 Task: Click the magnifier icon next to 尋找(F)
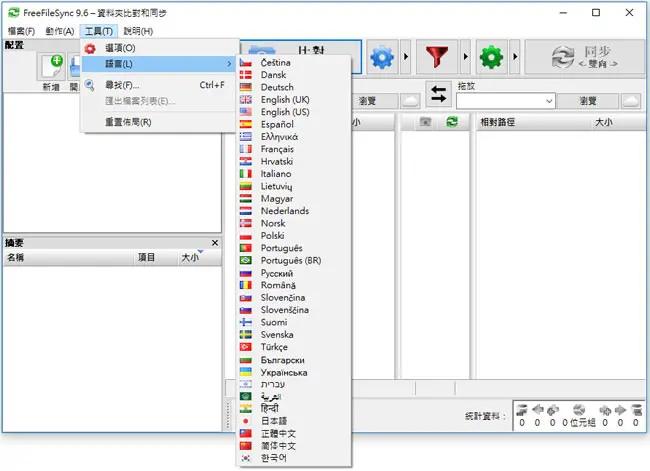coord(90,85)
